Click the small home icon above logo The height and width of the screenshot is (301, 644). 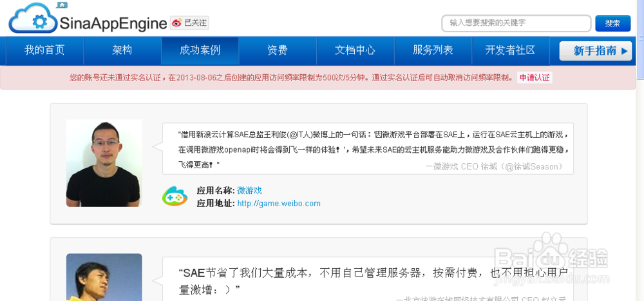tap(62, 5)
